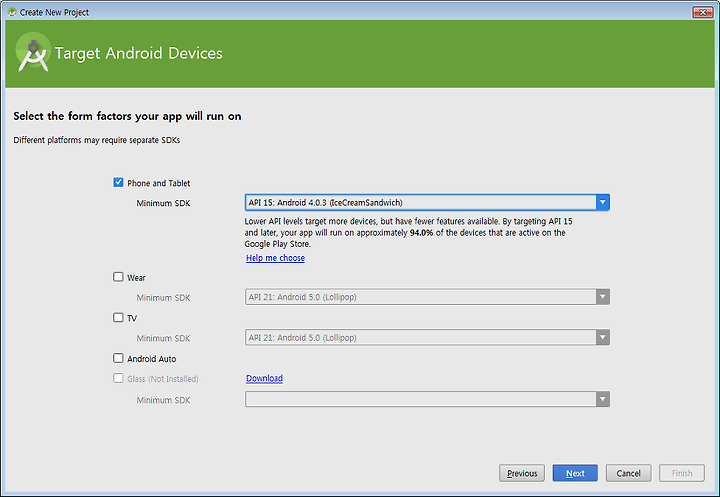This screenshot has height=497, width=720.
Task: Open the TV Minimum SDK dropdown
Action: (427, 337)
